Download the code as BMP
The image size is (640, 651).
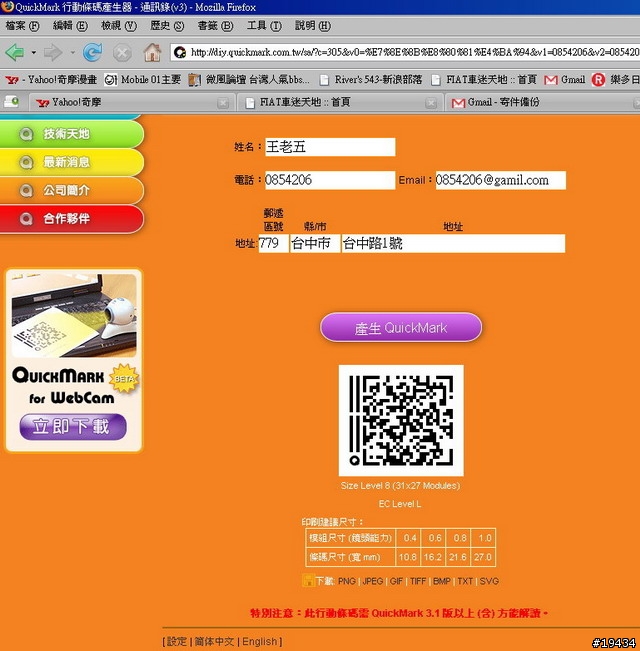pyautogui.click(x=442, y=581)
